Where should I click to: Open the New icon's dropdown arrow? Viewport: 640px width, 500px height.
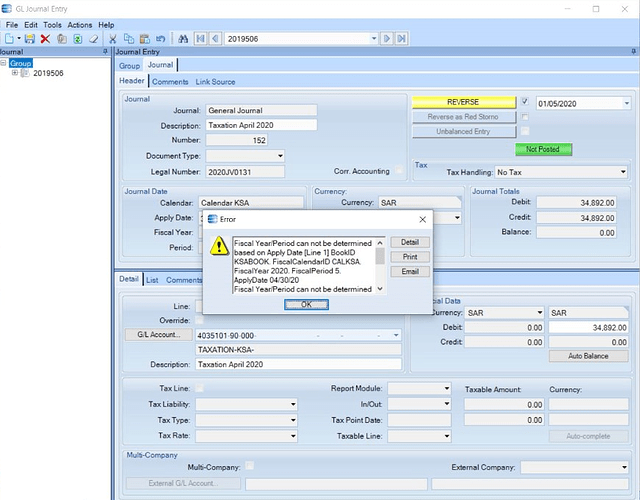click(19, 39)
